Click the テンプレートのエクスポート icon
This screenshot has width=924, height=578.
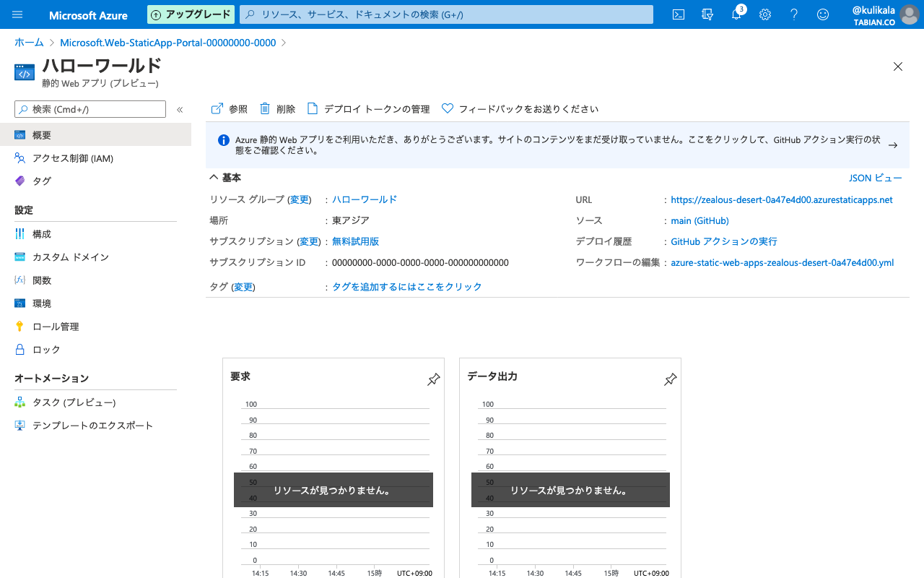point(20,426)
